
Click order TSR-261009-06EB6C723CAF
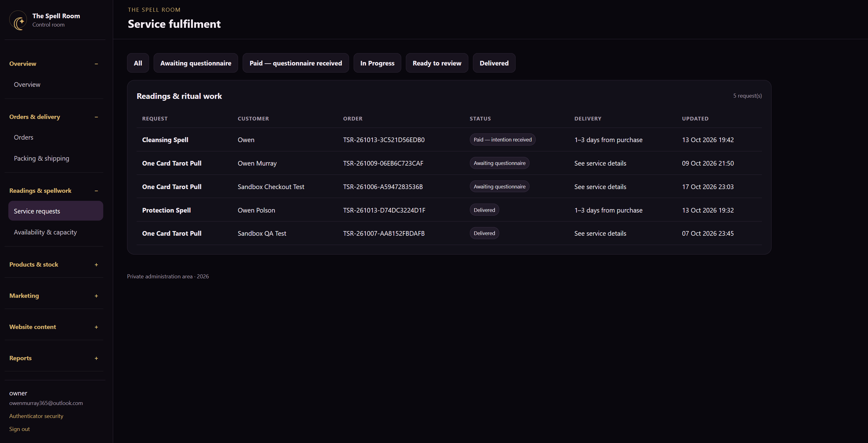click(x=383, y=163)
